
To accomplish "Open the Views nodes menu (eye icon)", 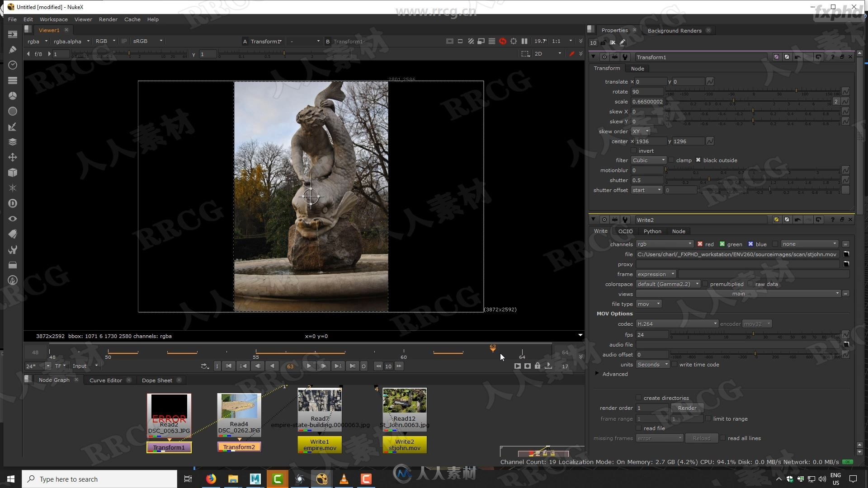I will [x=13, y=219].
